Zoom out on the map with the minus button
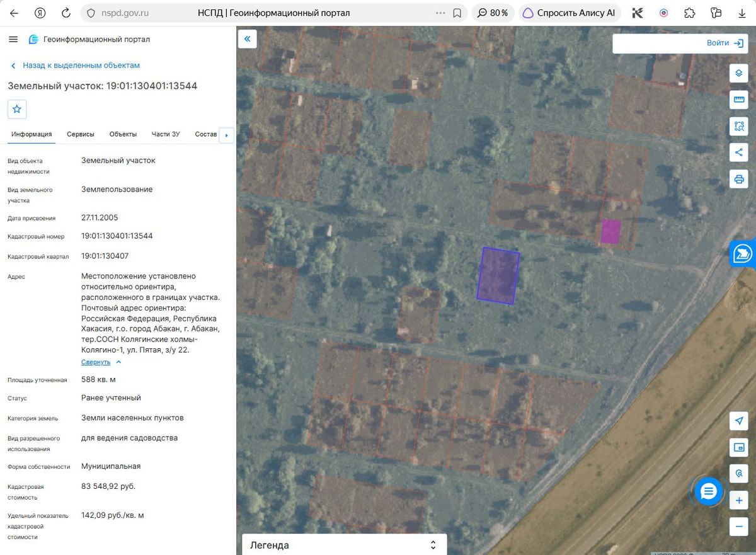Screen dimensions: 756x555 (x=739, y=526)
